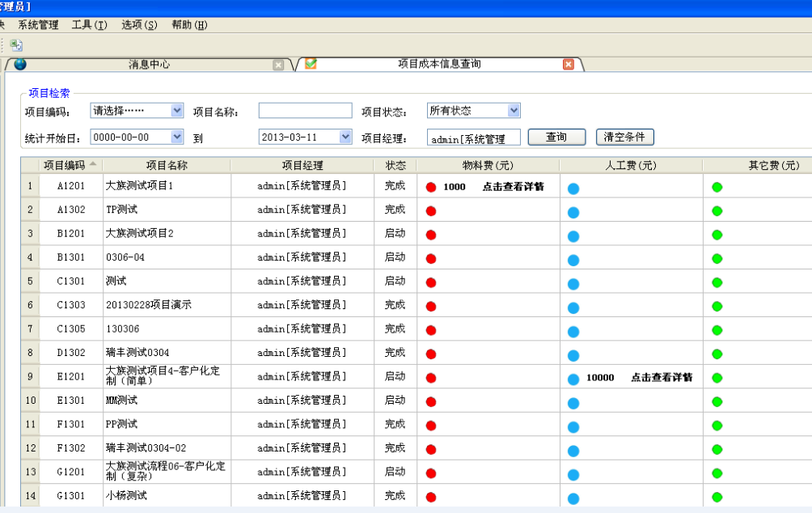Click the 项目名称 input field
Viewport: 812px width, 513px height.
pos(305,111)
